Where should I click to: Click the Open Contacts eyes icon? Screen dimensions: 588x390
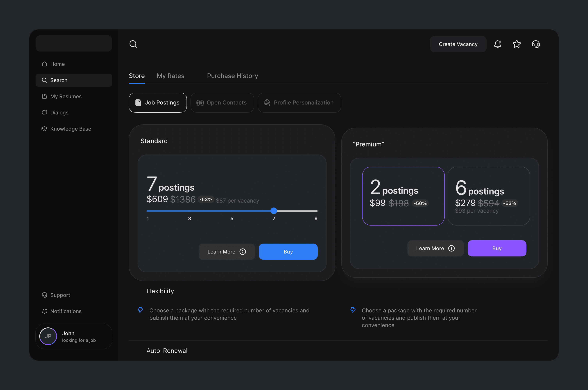200,103
